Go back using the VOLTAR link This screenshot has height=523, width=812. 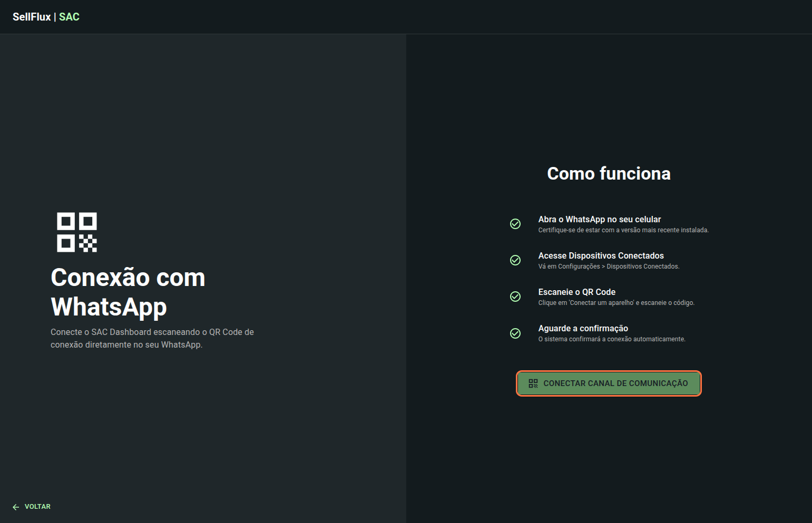[x=37, y=507]
